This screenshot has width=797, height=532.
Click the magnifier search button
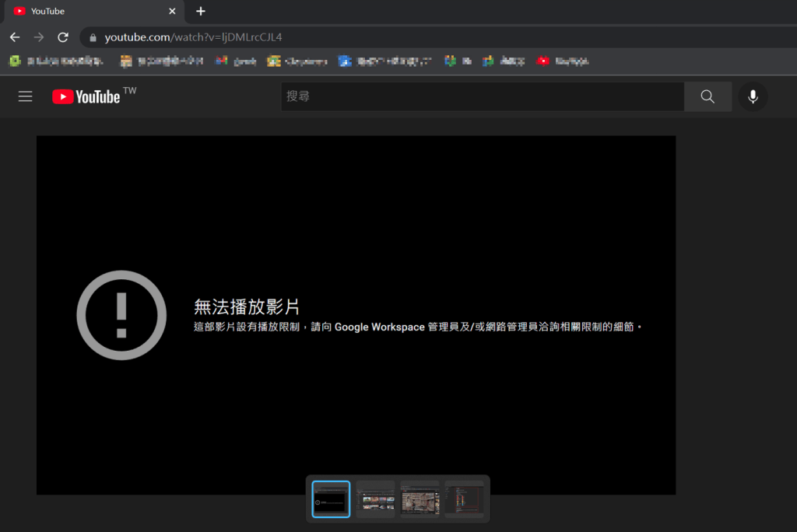coord(707,96)
